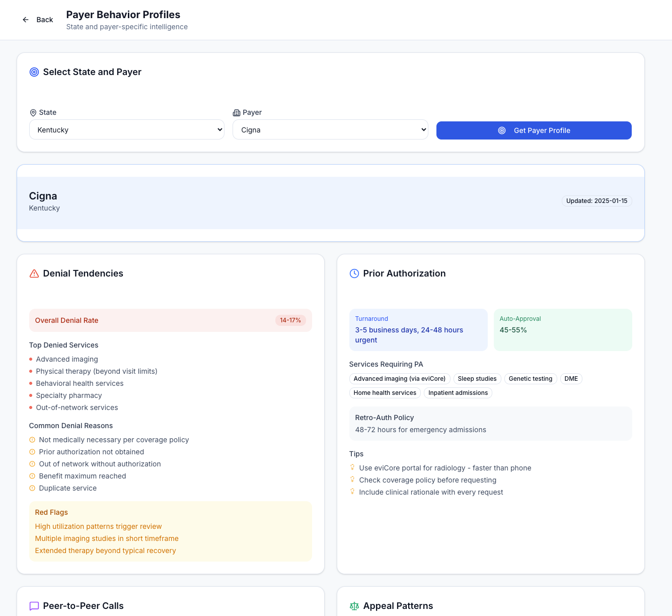Click alert icon beside Out of network without authorization

32,464
